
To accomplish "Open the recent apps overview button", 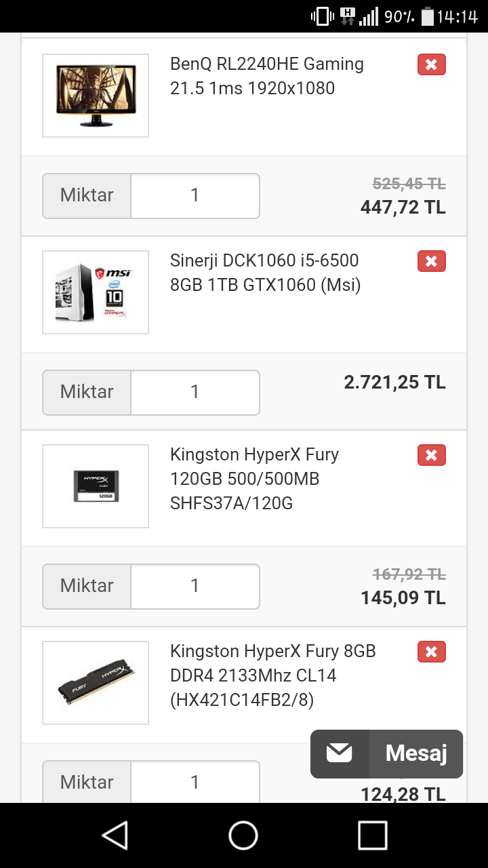I will (x=372, y=835).
